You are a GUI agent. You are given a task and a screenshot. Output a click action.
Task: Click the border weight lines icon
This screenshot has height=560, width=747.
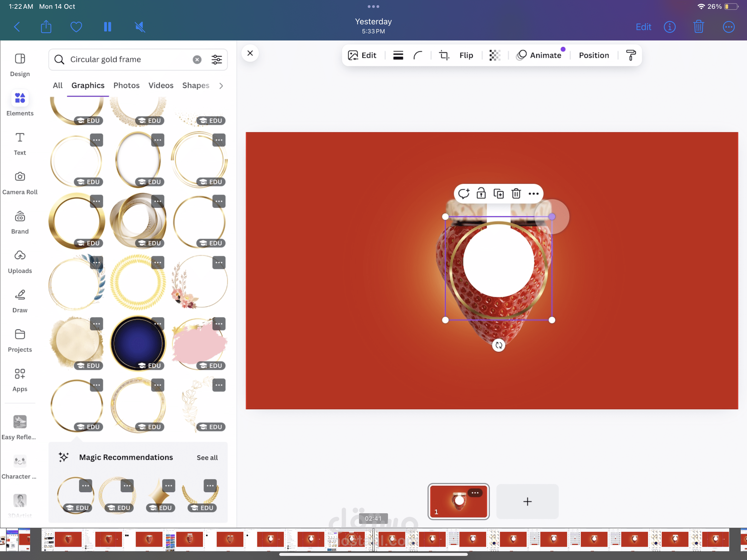tap(398, 55)
